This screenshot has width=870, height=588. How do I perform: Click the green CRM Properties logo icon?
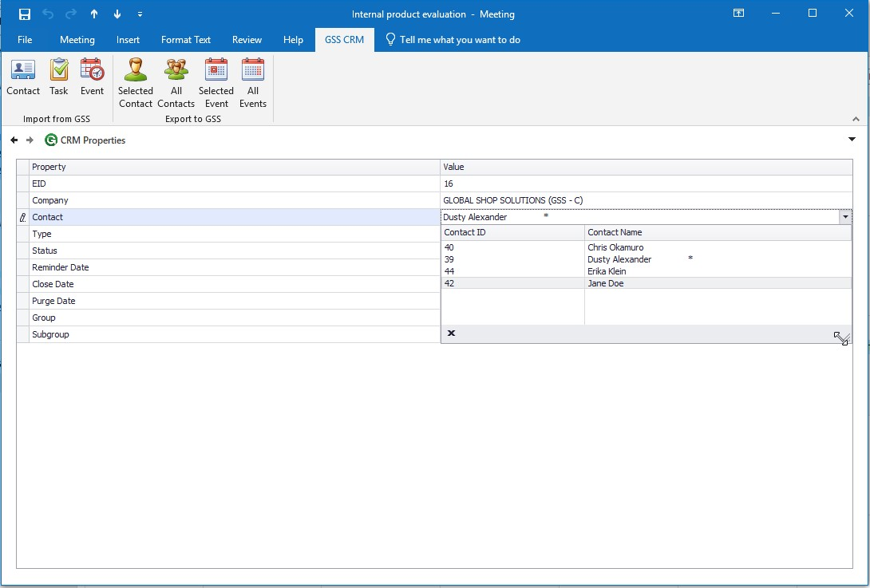[50, 140]
